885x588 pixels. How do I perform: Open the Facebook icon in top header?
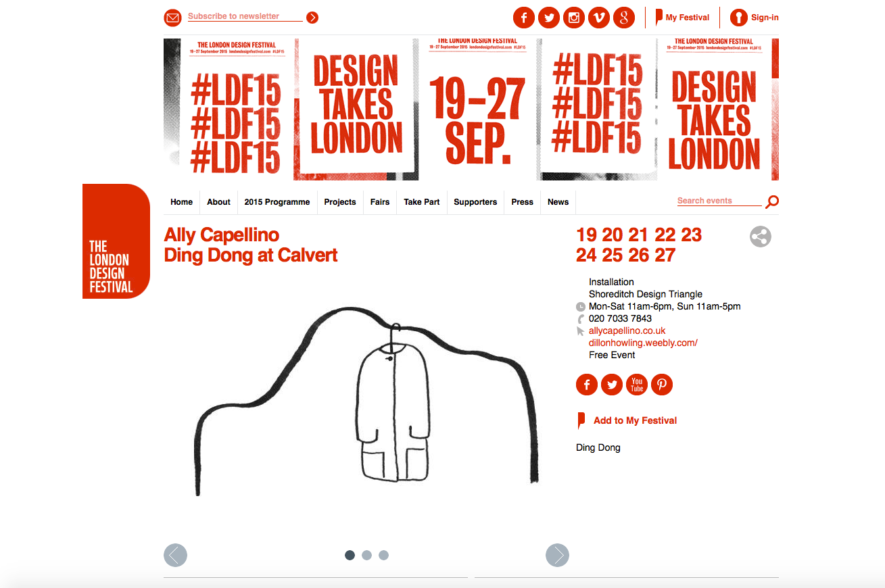524,18
